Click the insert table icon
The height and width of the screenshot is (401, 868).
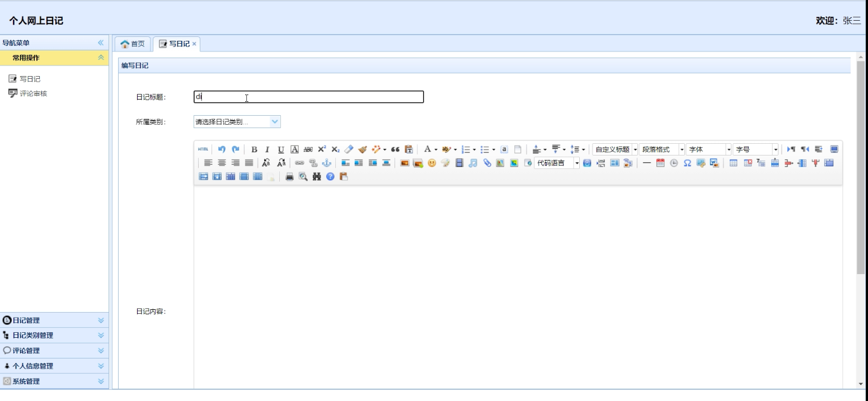[x=733, y=163]
